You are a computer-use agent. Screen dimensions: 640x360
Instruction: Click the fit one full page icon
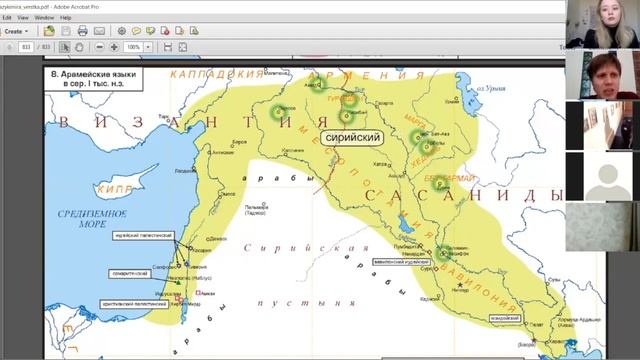[182, 47]
